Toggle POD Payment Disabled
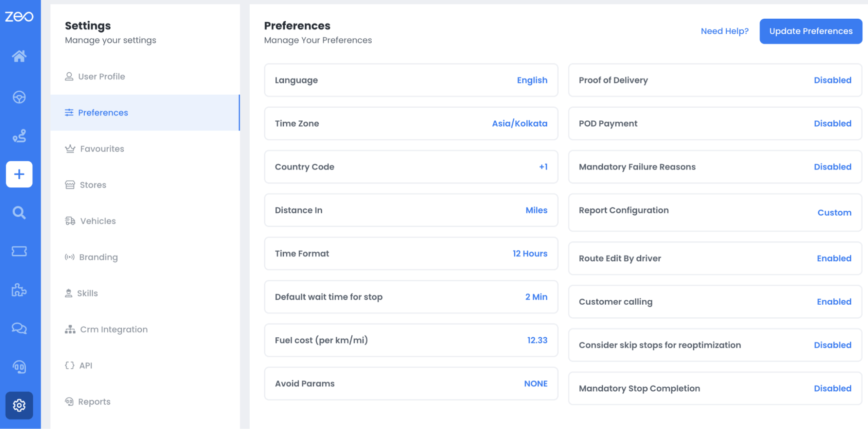 click(x=832, y=123)
